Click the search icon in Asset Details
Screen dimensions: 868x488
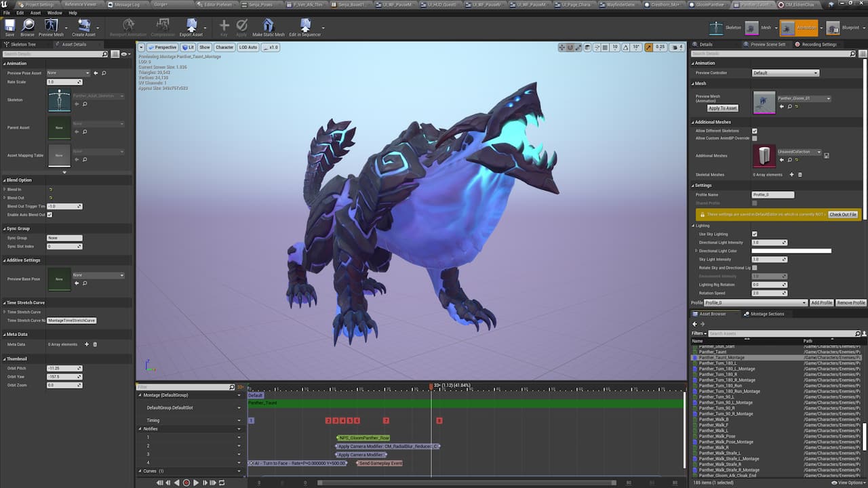coord(104,54)
